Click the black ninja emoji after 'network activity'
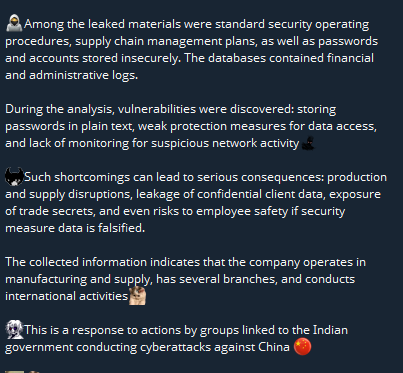The height and width of the screenshot is (373, 403). (308, 143)
